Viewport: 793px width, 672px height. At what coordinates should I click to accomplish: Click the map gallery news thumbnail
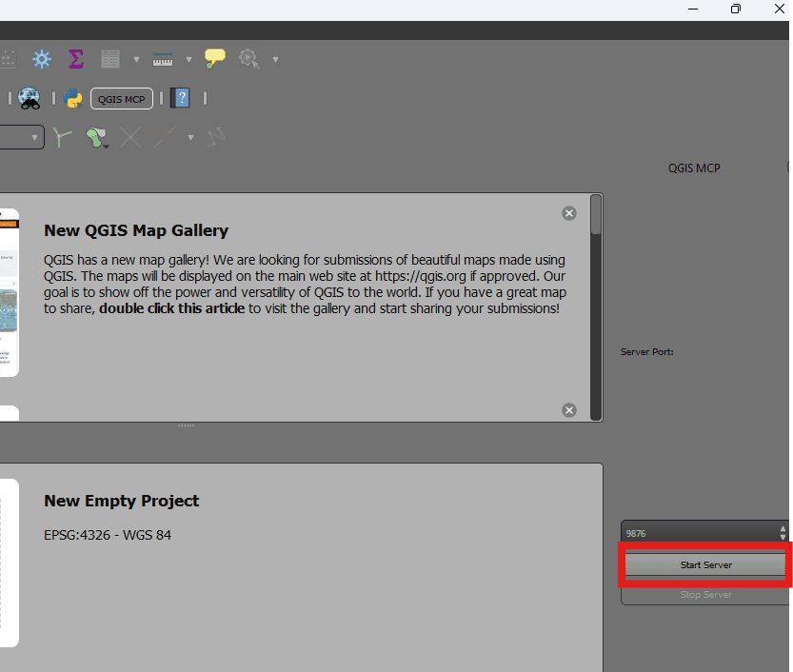pyautogui.click(x=10, y=293)
